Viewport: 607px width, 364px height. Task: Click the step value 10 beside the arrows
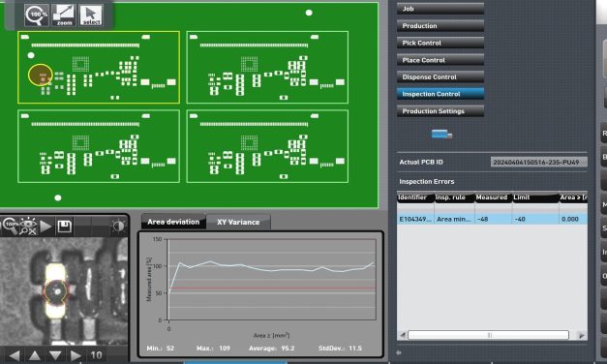(x=96, y=355)
